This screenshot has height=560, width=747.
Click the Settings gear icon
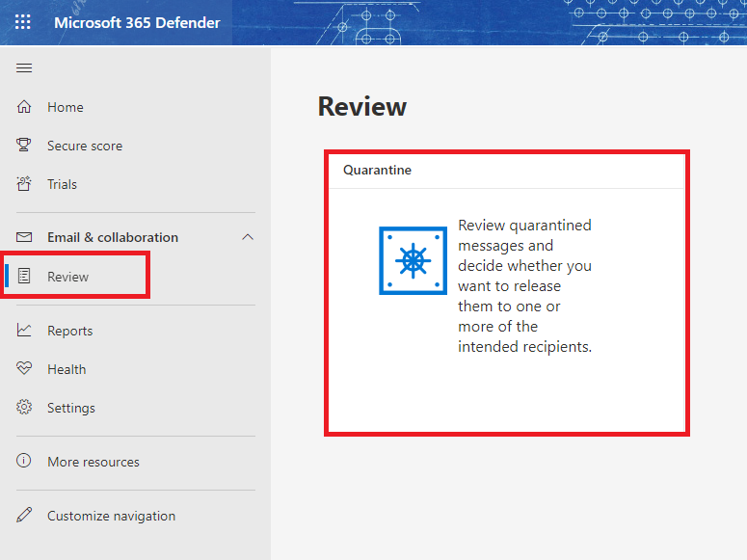[x=24, y=408]
